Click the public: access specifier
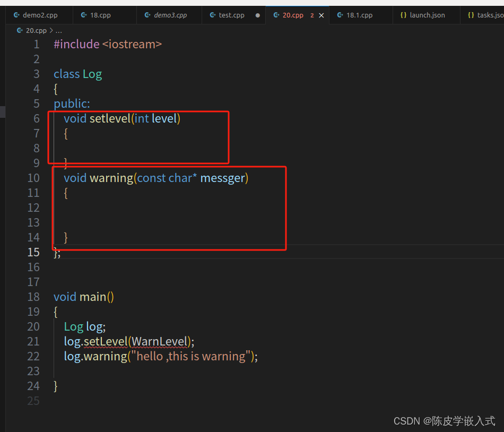Image resolution: width=504 pixels, height=432 pixels. [72, 104]
